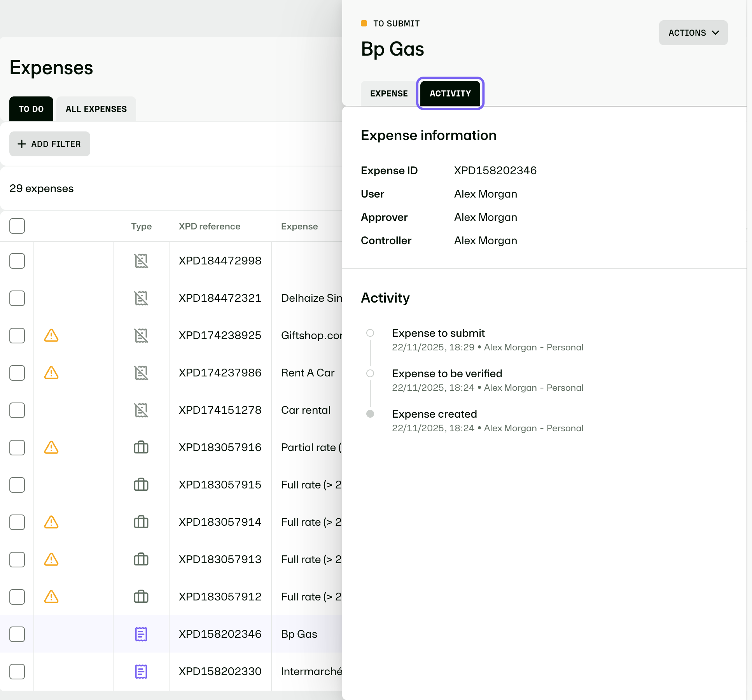Screen dimensions: 752x700
Task: Click the Rent A Car expense name
Action: click(308, 373)
